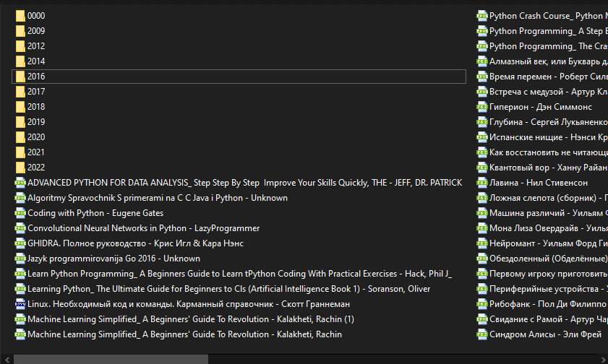Click the folder icon beside 2022
Screen dimensions: 608x364
20,168
